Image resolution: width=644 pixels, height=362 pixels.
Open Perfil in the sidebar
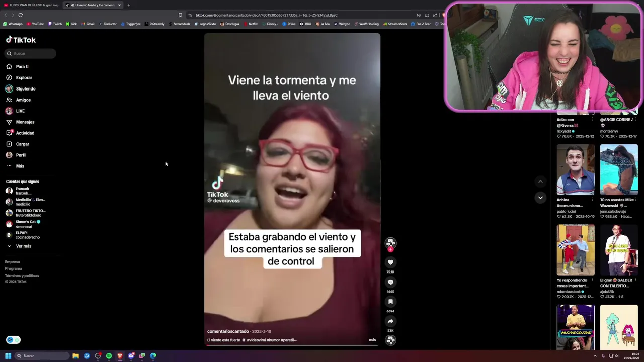pos(16,155)
